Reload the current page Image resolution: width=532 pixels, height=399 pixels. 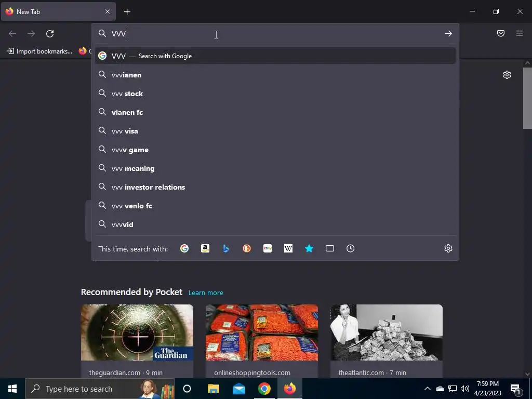50,34
